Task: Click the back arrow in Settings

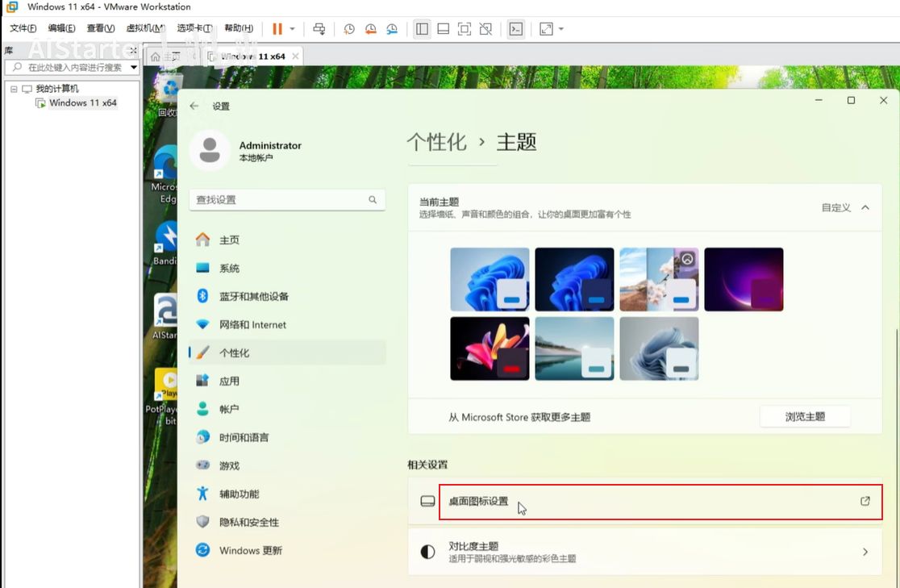Action: coord(194,106)
